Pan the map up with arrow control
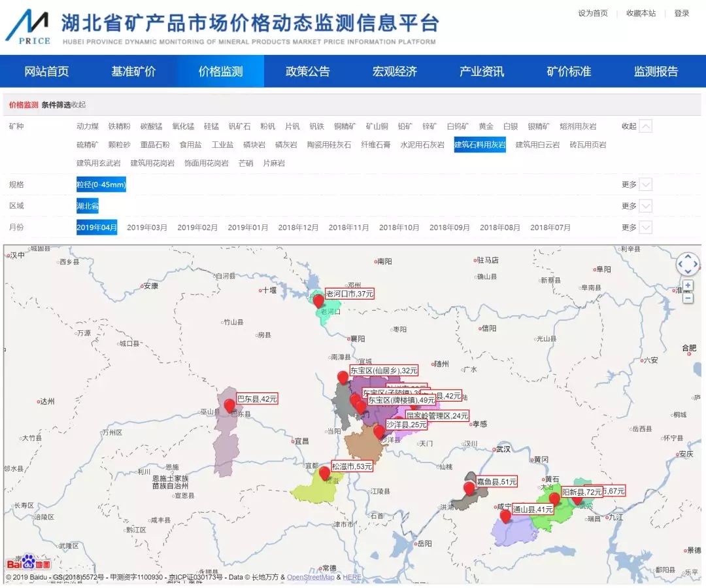The image size is (706, 588). tap(688, 256)
